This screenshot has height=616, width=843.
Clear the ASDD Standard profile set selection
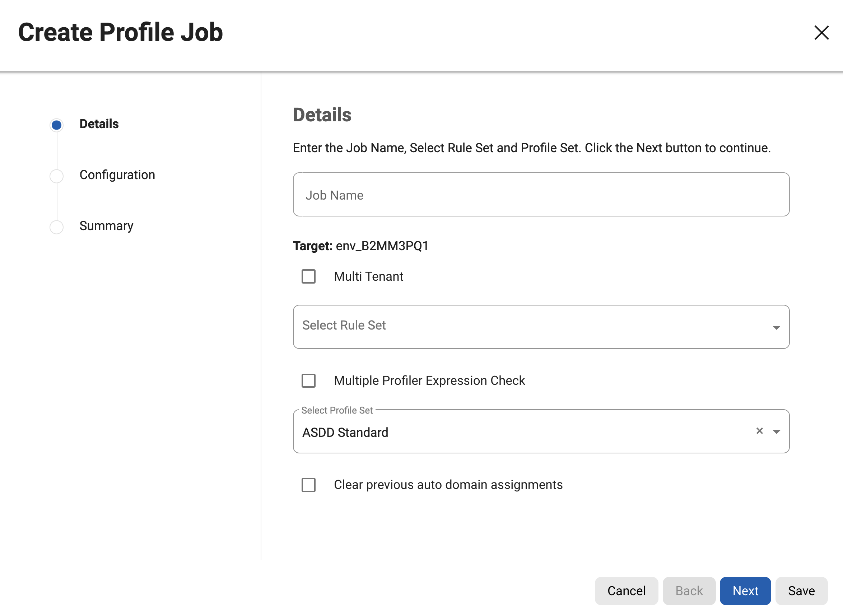(x=759, y=431)
